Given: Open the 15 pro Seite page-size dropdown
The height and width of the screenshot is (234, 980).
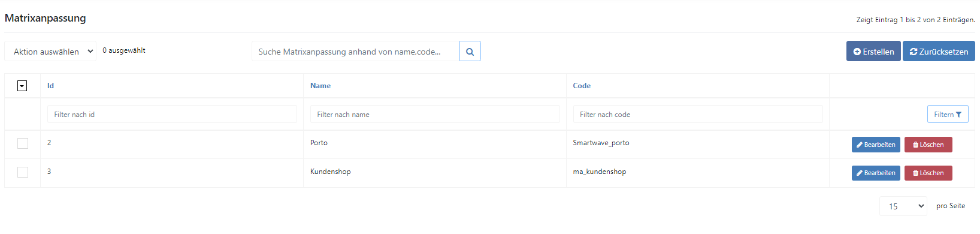Looking at the screenshot, I should click(x=903, y=206).
